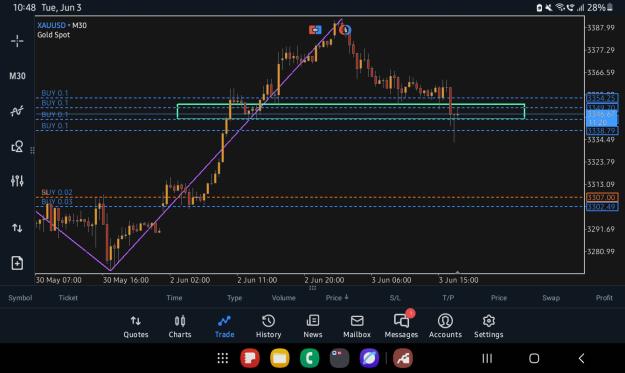Select the crosshair cursor tool

tap(17, 41)
